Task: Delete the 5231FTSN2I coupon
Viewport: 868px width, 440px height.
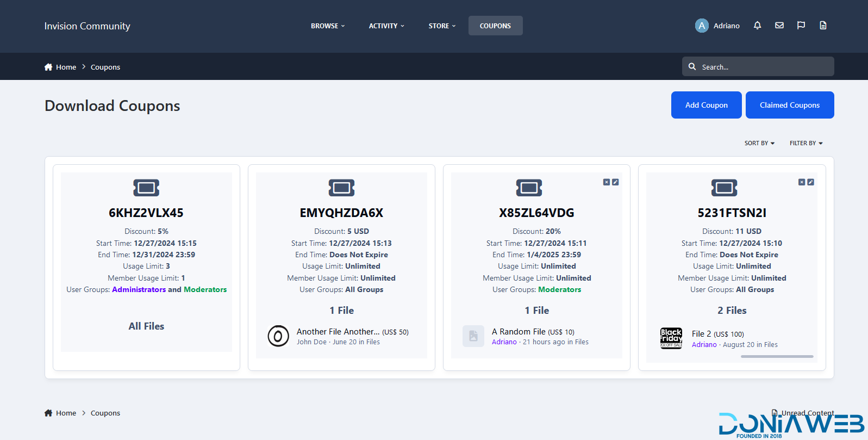Action: (801, 182)
